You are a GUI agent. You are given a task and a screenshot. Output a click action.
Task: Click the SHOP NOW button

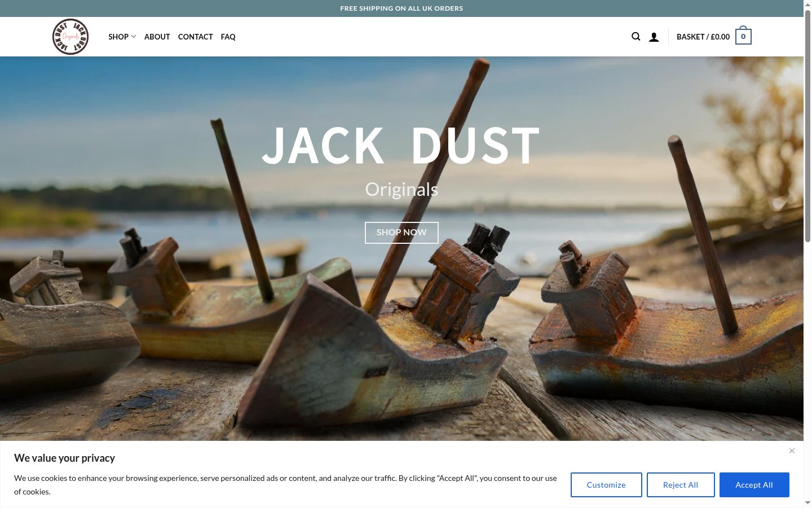pos(401,233)
